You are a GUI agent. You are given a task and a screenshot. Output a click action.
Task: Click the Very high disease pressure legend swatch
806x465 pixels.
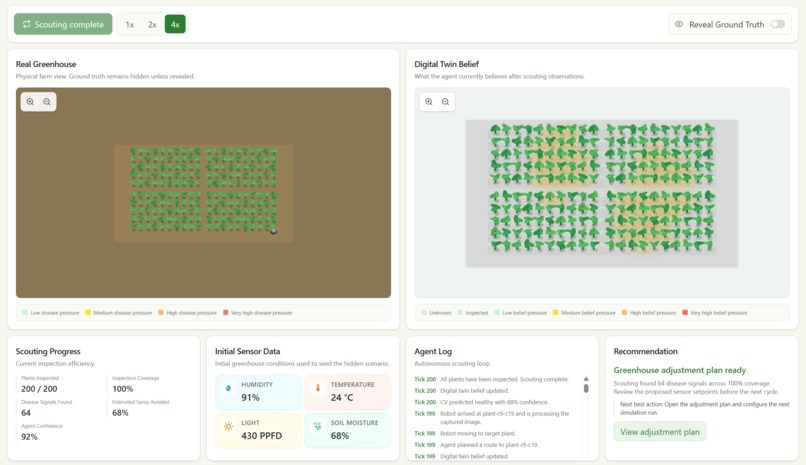[x=226, y=312]
